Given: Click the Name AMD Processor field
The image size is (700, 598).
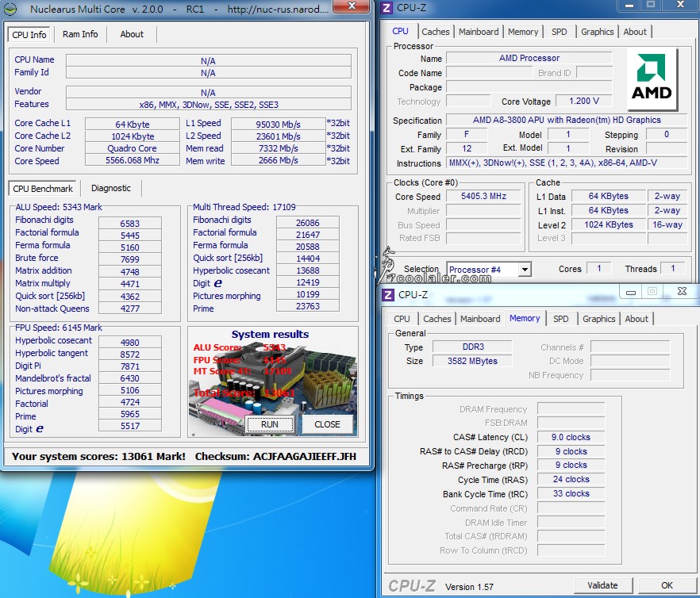Looking at the screenshot, I should coord(529,58).
